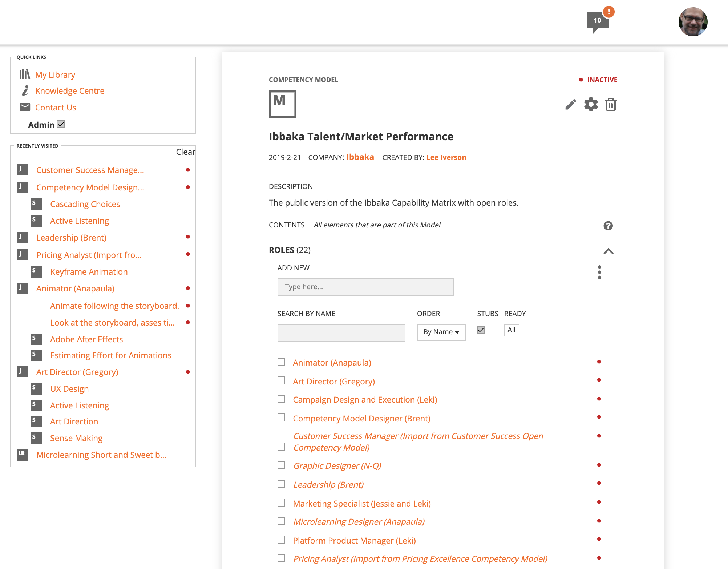Click the trash delete icon
This screenshot has width=728, height=569.
pyautogui.click(x=611, y=105)
